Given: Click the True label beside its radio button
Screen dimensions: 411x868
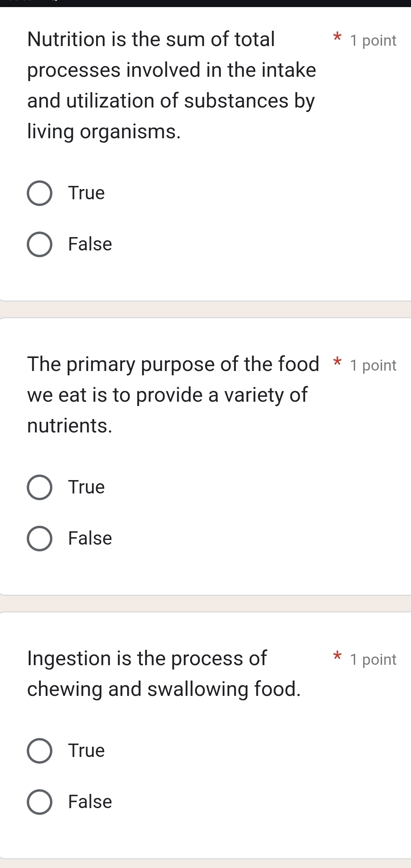Looking at the screenshot, I should 86,193.
